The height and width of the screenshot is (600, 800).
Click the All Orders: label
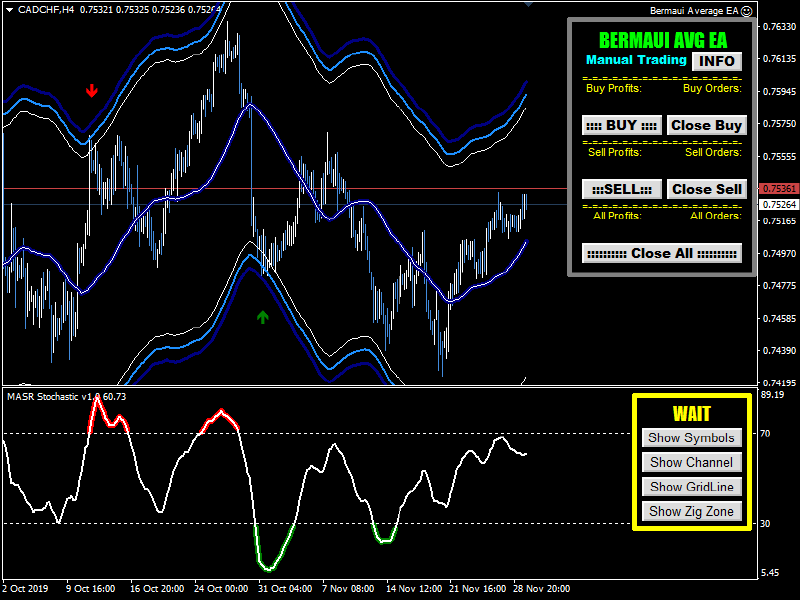pyautogui.click(x=716, y=216)
